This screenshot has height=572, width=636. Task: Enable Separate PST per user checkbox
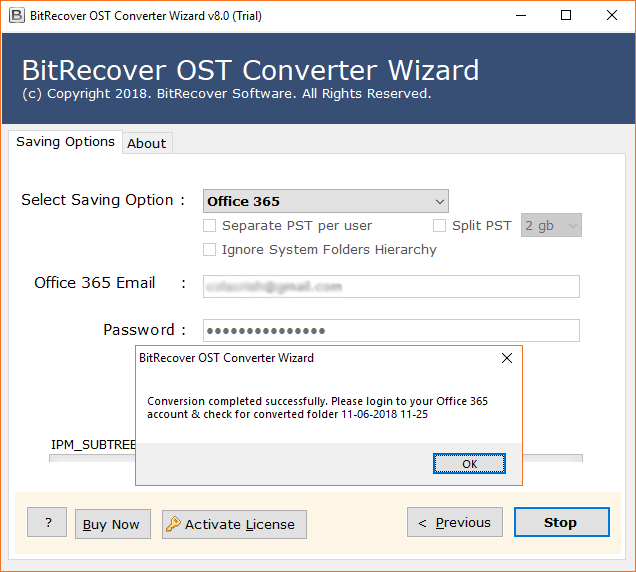pos(209,226)
